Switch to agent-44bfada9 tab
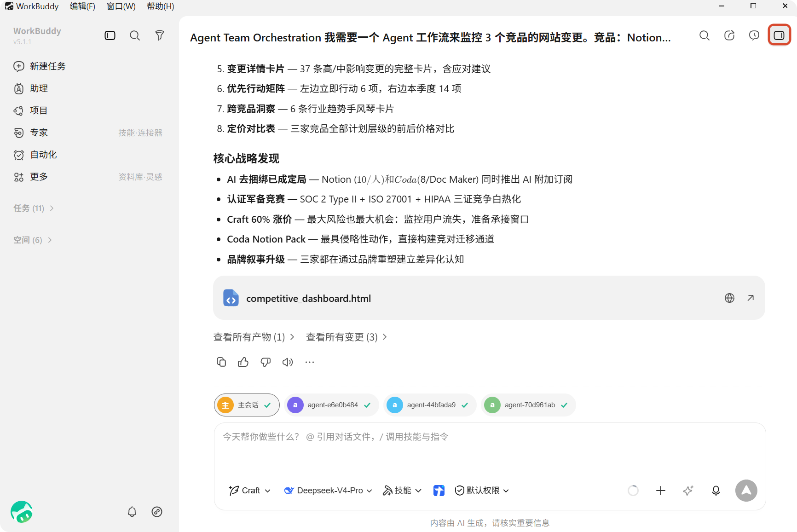Screen dimensions: 797x532 coord(430,405)
